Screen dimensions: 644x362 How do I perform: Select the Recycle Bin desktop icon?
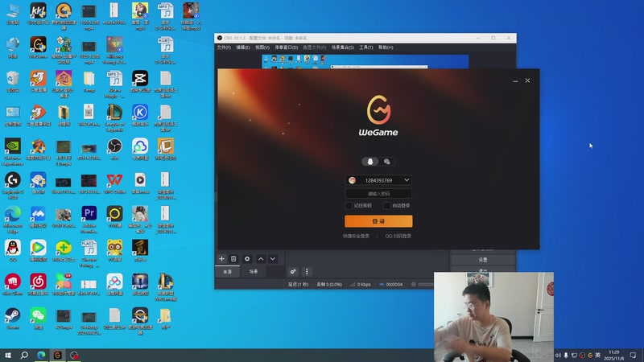point(13,82)
